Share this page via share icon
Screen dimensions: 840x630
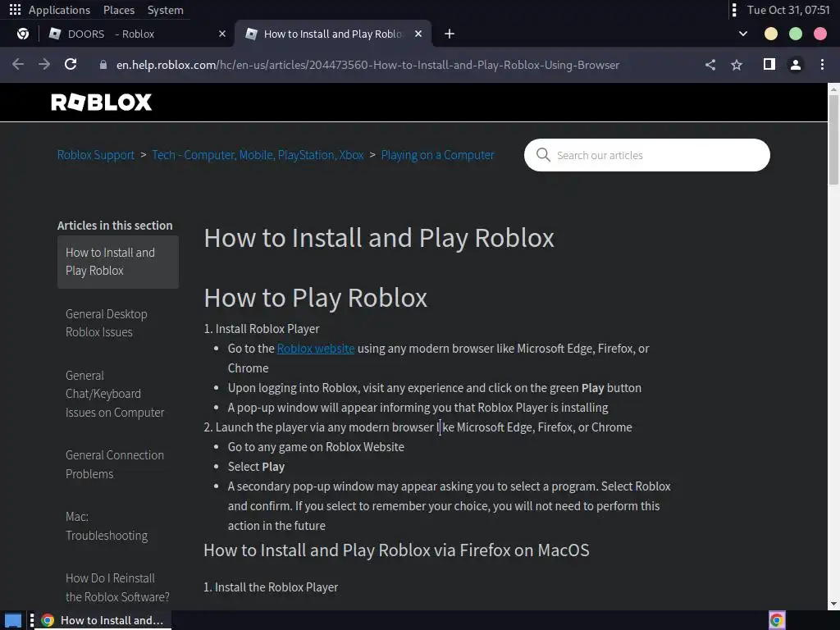[x=710, y=65]
